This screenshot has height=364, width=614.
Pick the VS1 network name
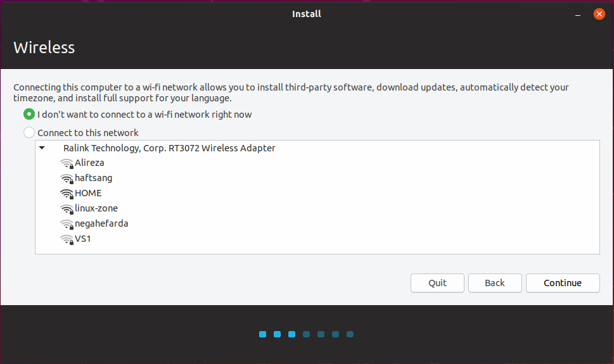tap(83, 239)
